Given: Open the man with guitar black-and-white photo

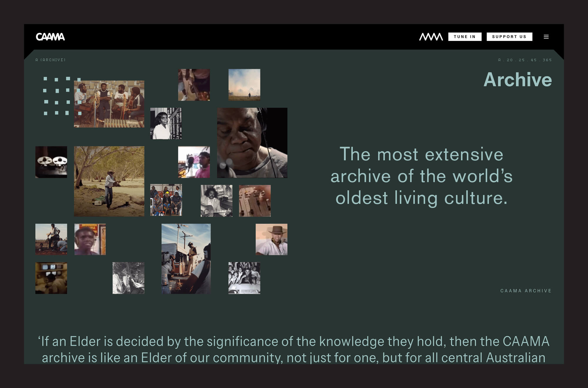Looking at the screenshot, I should coord(216,201).
